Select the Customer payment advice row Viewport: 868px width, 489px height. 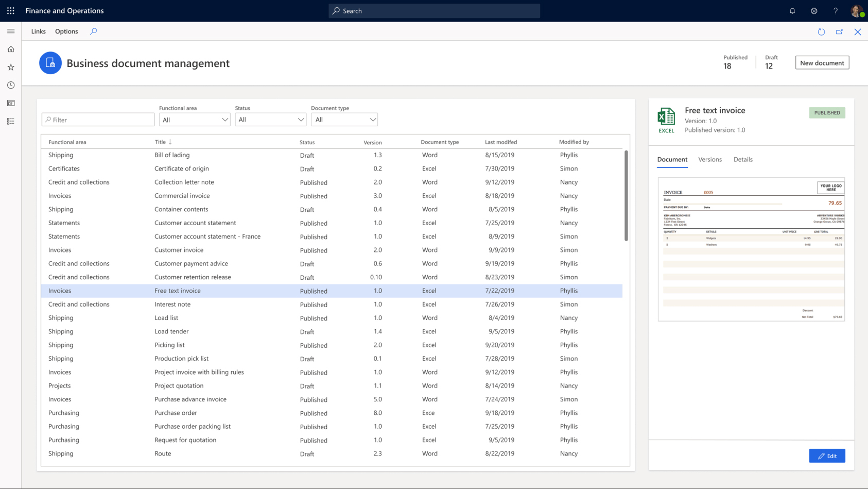(x=332, y=264)
